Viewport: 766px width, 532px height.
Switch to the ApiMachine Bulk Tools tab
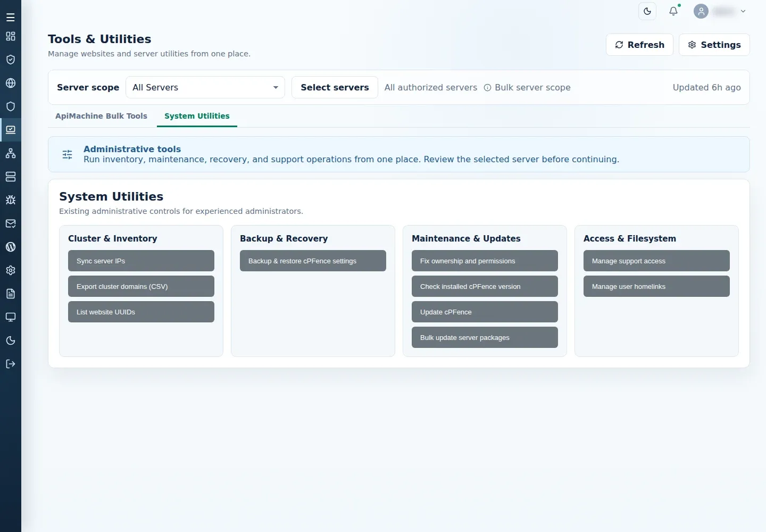click(x=101, y=116)
